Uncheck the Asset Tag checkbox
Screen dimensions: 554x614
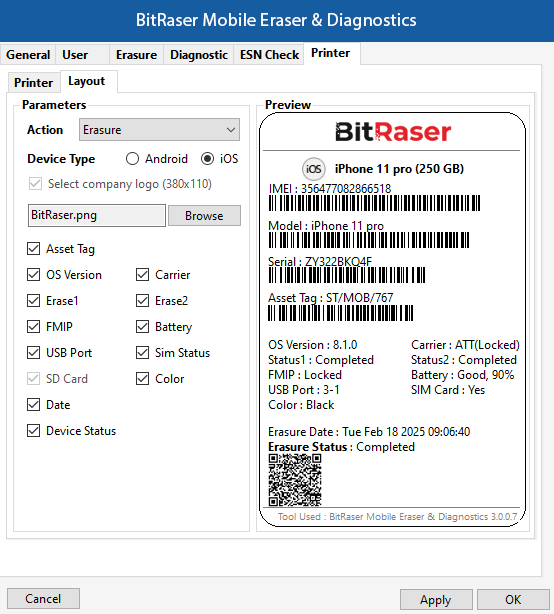click(33, 249)
